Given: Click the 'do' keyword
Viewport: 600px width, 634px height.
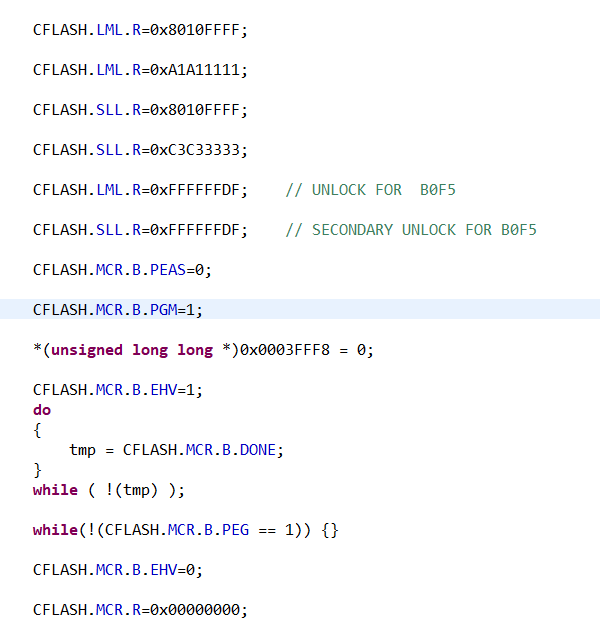Looking at the screenshot, I should (x=42, y=410).
